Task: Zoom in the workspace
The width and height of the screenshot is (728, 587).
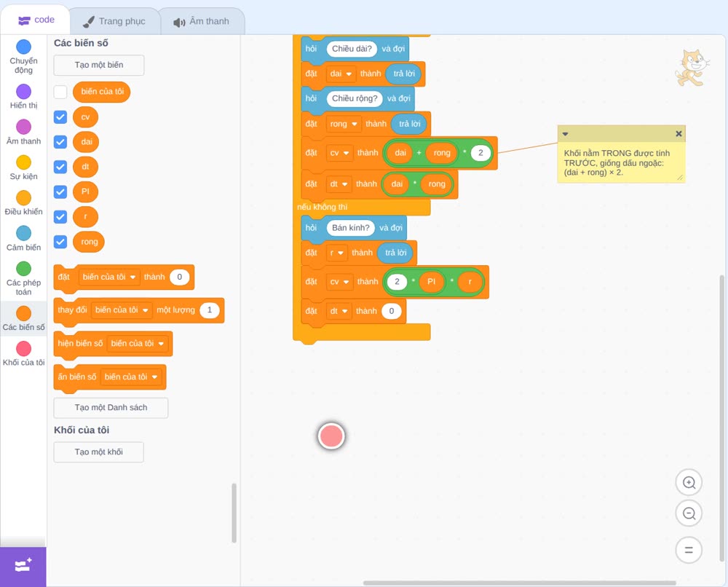Action: pyautogui.click(x=689, y=483)
